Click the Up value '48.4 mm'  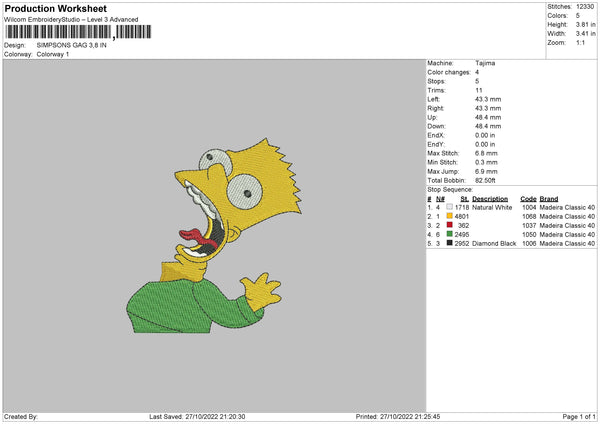tap(488, 117)
